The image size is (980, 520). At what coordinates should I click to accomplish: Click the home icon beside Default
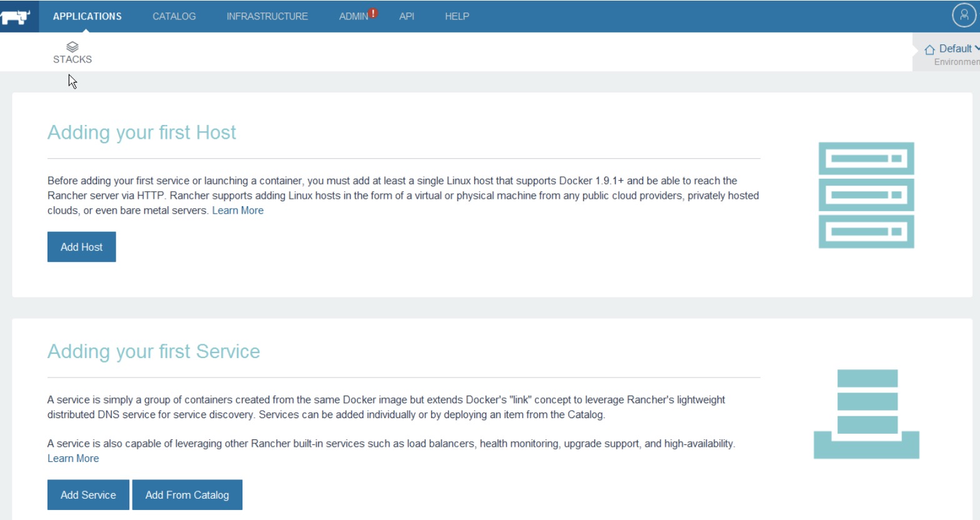[929, 49]
